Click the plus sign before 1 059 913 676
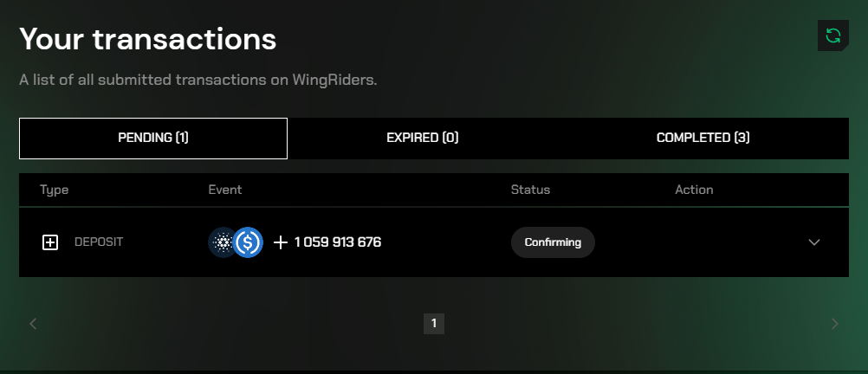The image size is (868, 374). 281,242
